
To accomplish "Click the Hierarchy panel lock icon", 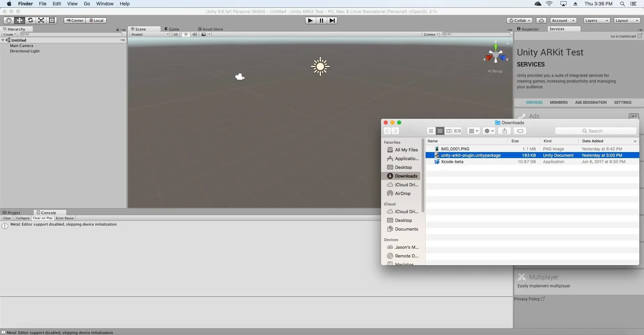I will (117, 30).
